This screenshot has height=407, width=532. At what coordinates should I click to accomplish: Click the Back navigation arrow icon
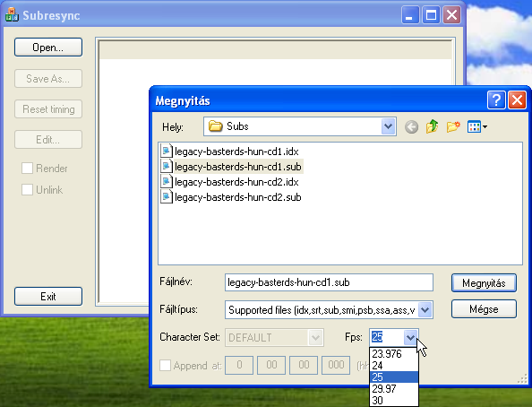point(411,127)
